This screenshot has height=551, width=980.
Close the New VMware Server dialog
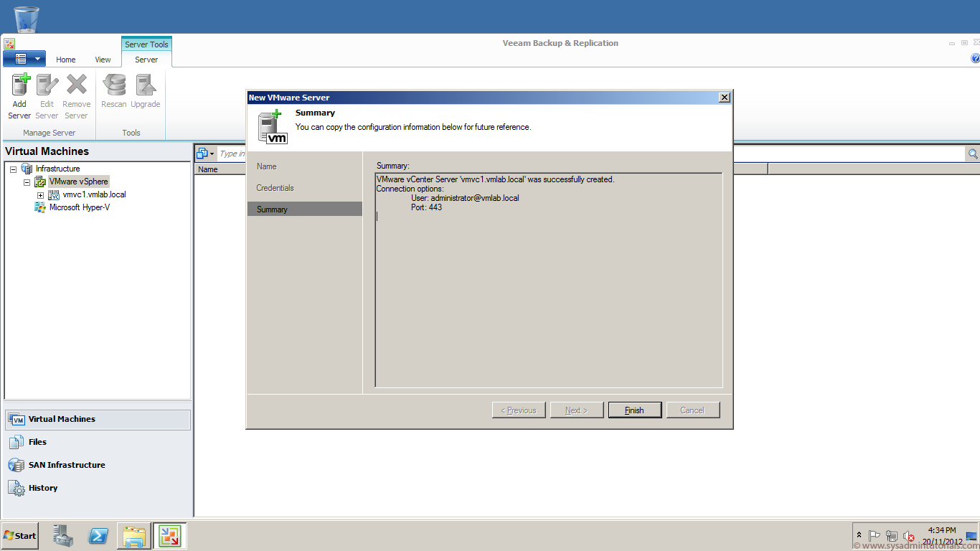click(x=725, y=98)
